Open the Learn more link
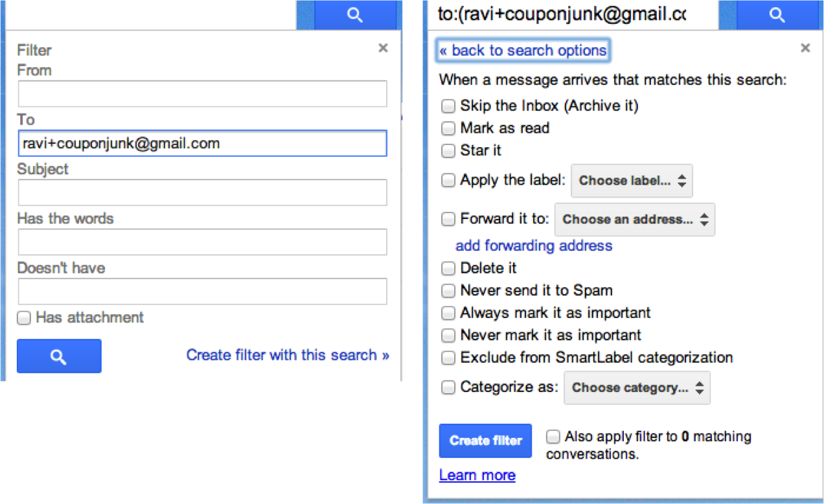The width and height of the screenshot is (824, 504). tap(477, 475)
